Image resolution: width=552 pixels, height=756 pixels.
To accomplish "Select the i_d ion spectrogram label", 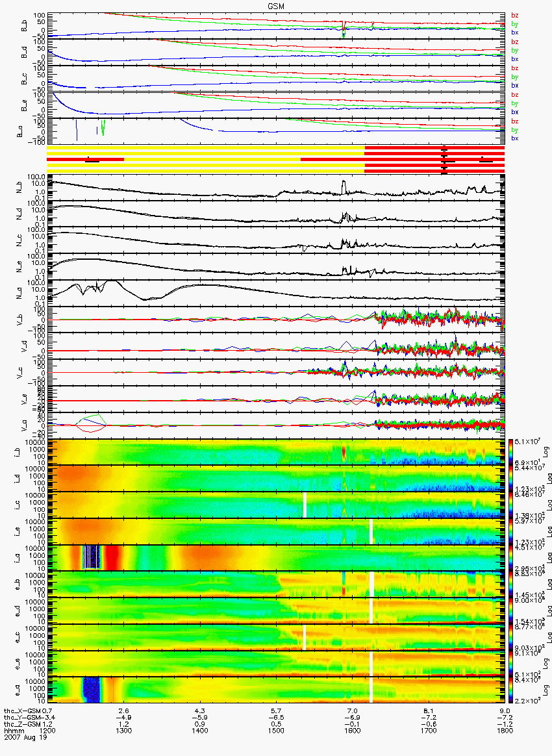I will (18, 479).
